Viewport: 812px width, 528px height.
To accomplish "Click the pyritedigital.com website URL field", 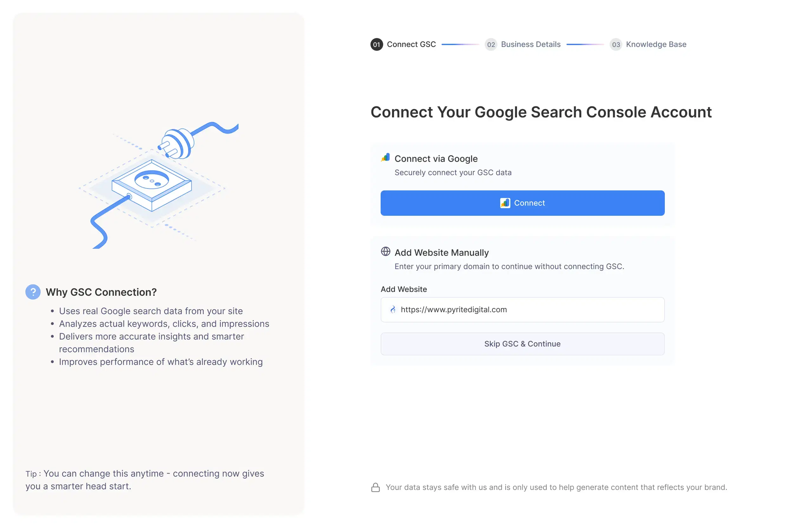I will click(522, 310).
